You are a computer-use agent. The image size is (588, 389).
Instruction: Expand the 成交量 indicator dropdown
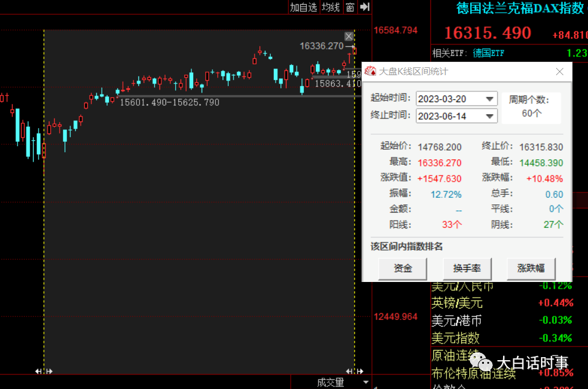[x=366, y=382]
